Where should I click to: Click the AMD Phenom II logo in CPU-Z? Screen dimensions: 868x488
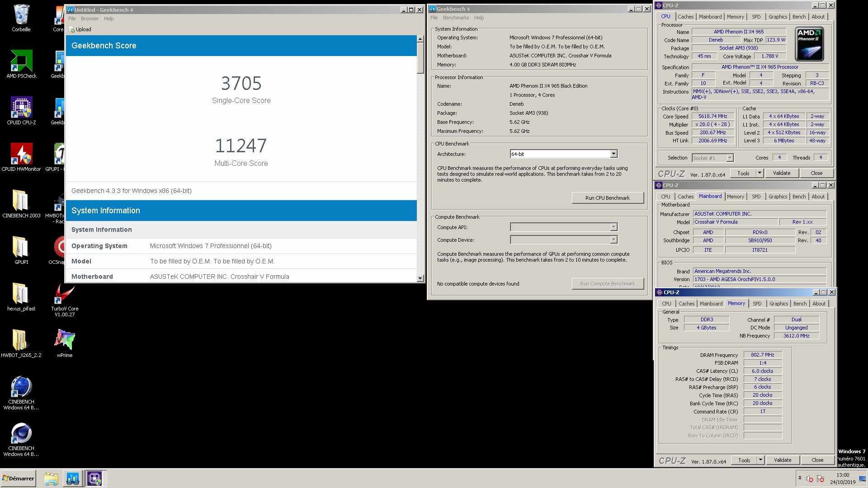tap(809, 44)
